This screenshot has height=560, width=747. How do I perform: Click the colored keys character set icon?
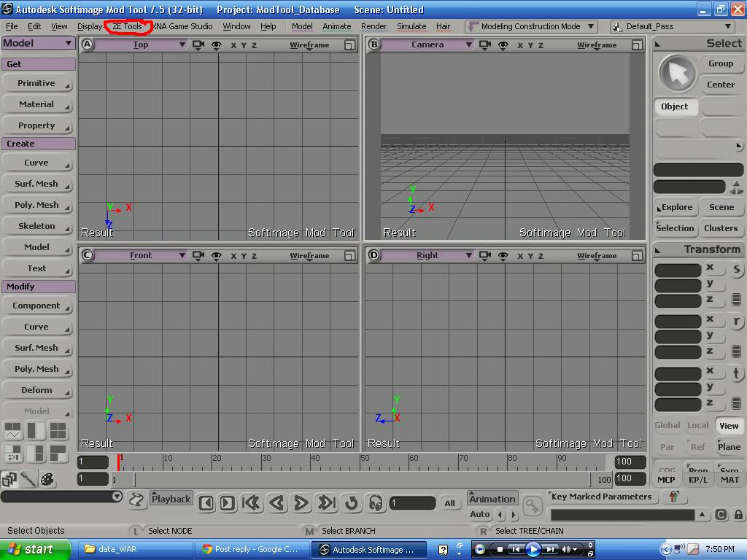(x=673, y=497)
